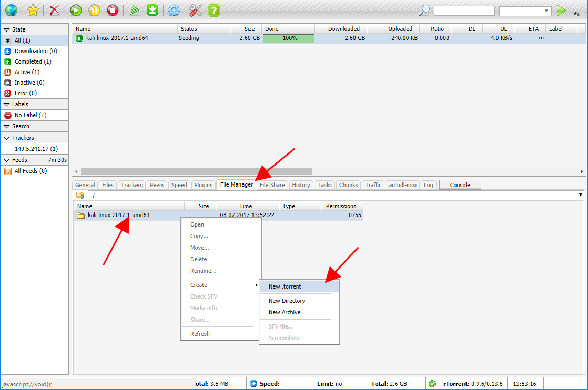
Task: Open the green Help question-mark icon
Action: coord(214,10)
